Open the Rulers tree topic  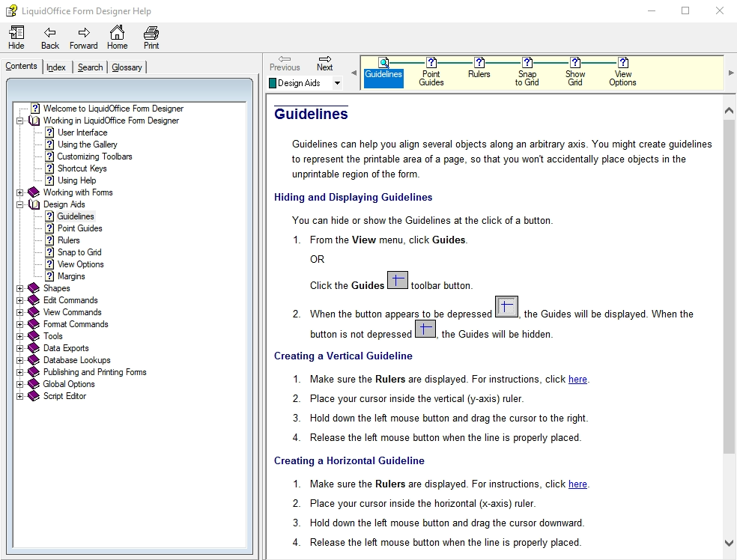pyautogui.click(x=69, y=240)
